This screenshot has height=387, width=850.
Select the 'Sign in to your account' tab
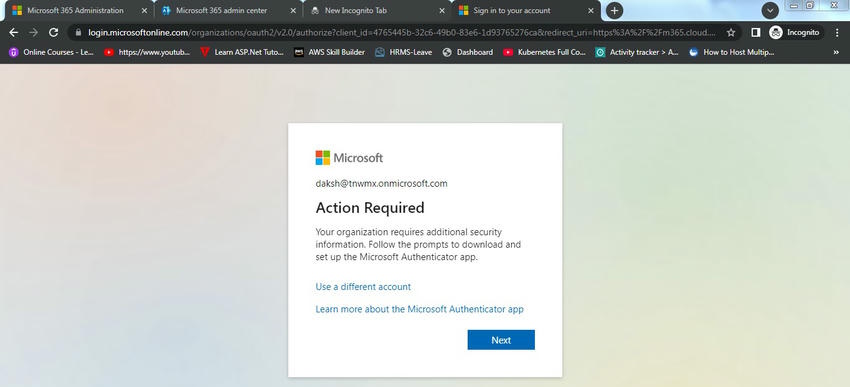pos(526,10)
